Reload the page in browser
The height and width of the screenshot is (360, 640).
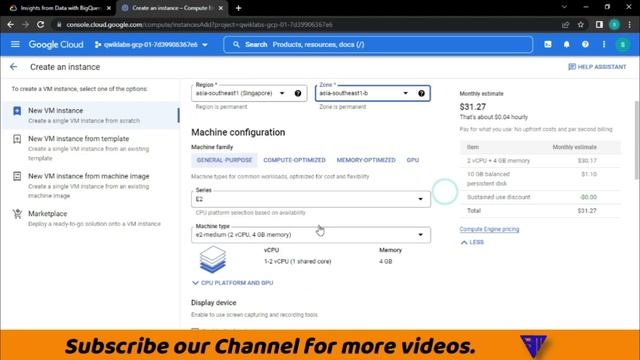pos(40,24)
